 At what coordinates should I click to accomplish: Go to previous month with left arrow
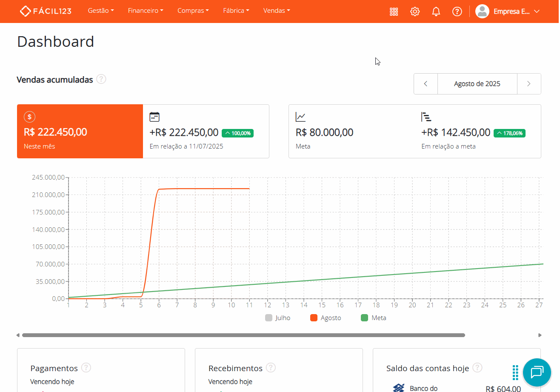click(426, 84)
